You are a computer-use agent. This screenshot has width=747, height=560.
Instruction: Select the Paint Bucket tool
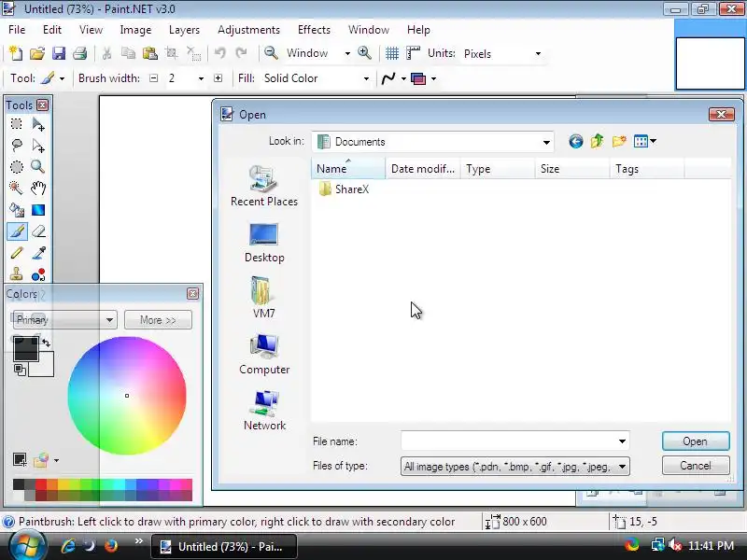coord(17,209)
